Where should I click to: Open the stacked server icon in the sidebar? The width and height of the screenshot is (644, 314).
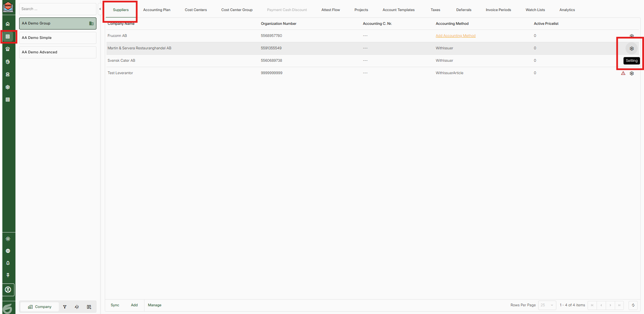pyautogui.click(x=8, y=74)
